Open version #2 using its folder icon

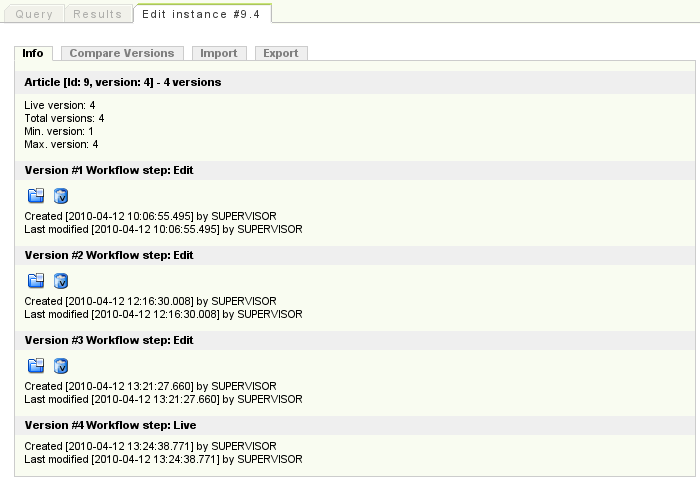coord(36,280)
